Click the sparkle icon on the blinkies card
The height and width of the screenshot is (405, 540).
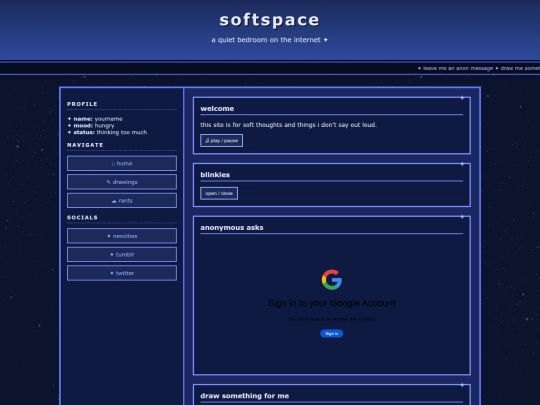(x=462, y=164)
